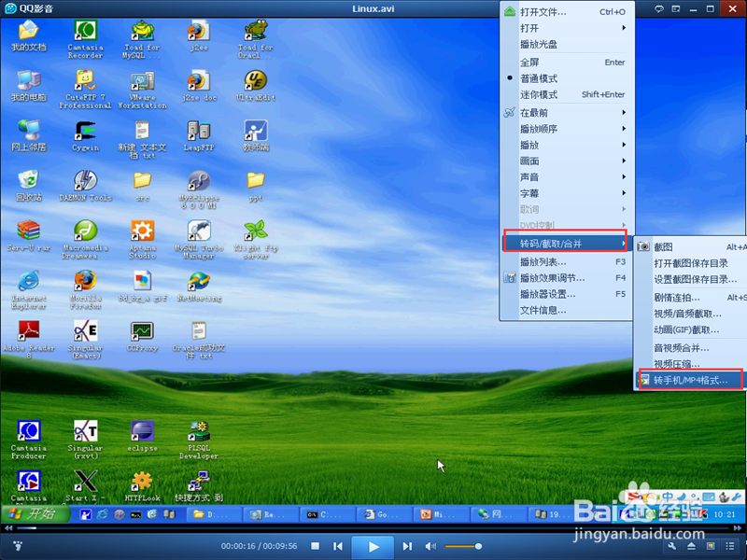Choose 剧情连拍... in submenu
The image size is (747, 560).
[691, 298]
